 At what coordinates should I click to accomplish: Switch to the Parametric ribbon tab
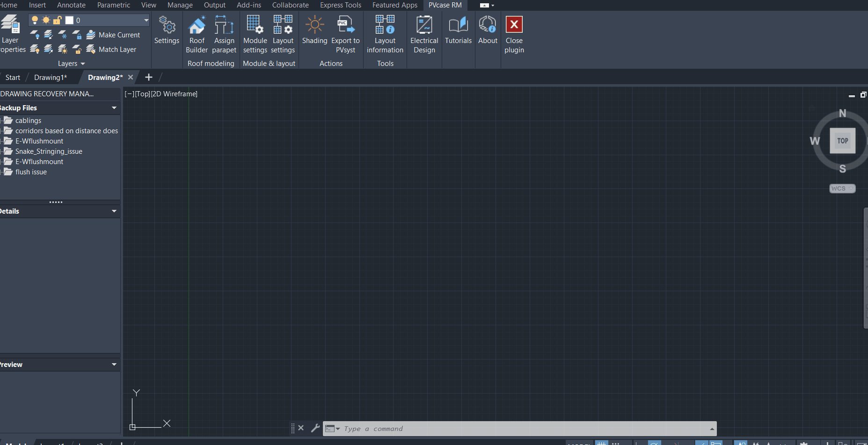point(114,5)
